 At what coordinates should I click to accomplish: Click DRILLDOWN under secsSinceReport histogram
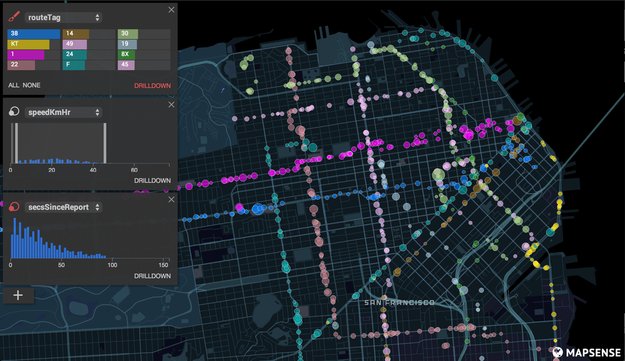(152, 276)
